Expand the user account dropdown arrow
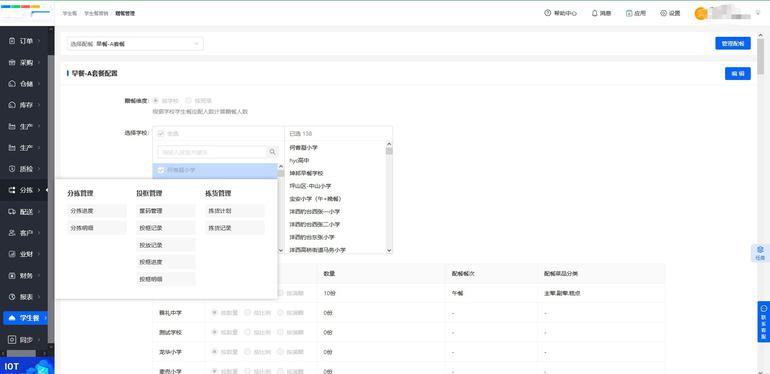The height and width of the screenshot is (374, 770). click(758, 13)
